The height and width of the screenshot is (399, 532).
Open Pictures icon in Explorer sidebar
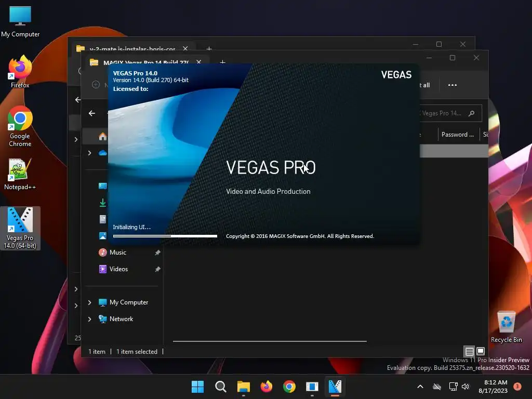[x=102, y=236]
